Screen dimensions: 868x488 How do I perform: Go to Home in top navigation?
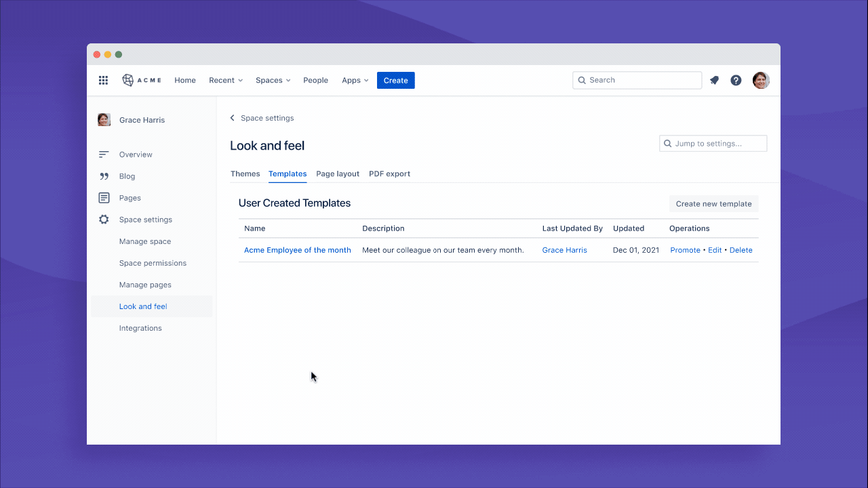tap(185, 80)
